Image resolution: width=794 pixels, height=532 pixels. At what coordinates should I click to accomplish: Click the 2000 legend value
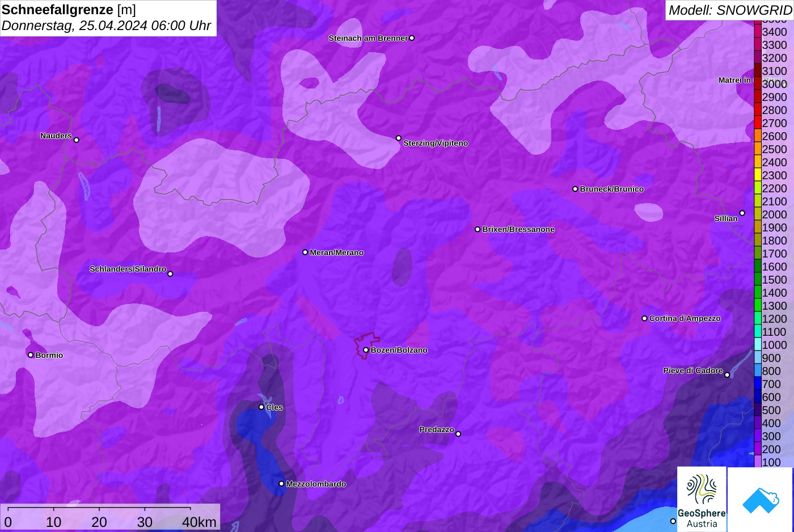(x=774, y=214)
